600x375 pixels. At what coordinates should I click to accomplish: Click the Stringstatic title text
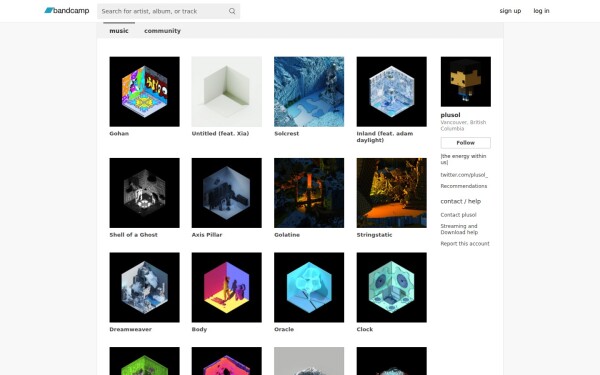[x=374, y=235]
